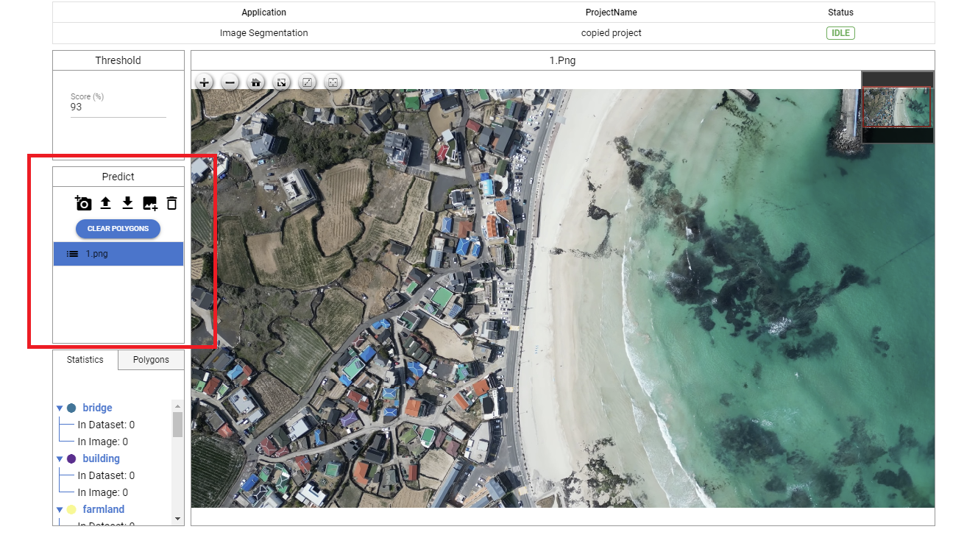Click the upload arrow icon
978x560 pixels.
pos(105,203)
